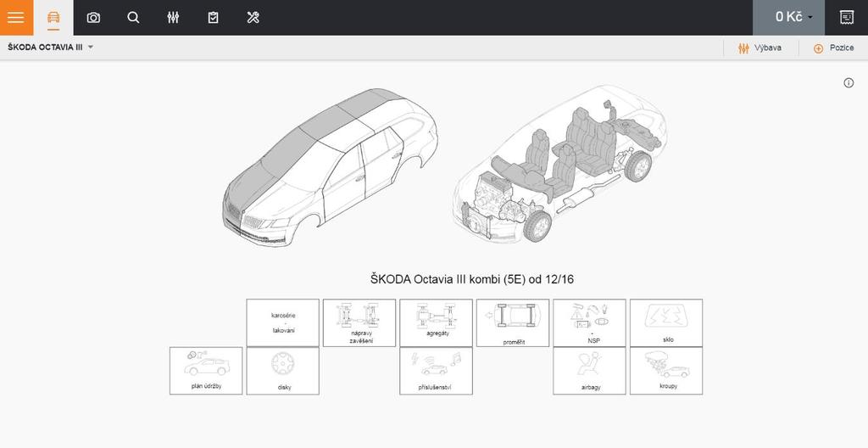The height and width of the screenshot is (448, 868).
Task: Open the calculation report icon at top right
Action: coord(847,17)
